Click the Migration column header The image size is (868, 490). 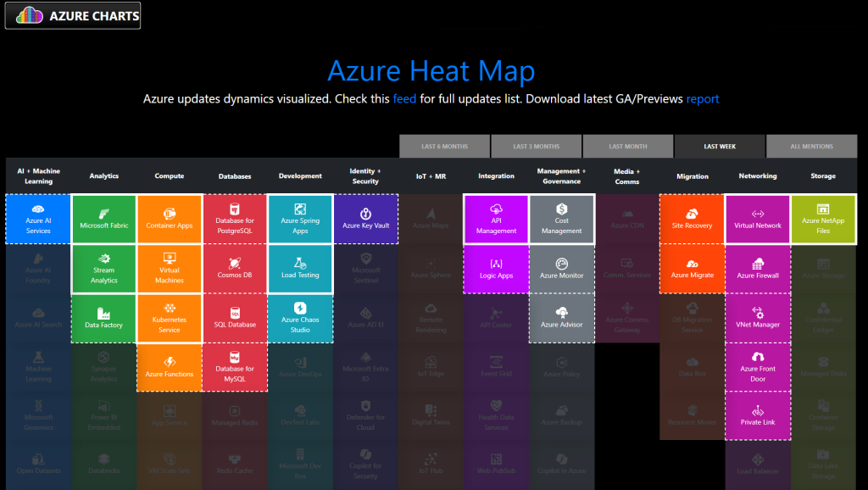[x=692, y=176]
